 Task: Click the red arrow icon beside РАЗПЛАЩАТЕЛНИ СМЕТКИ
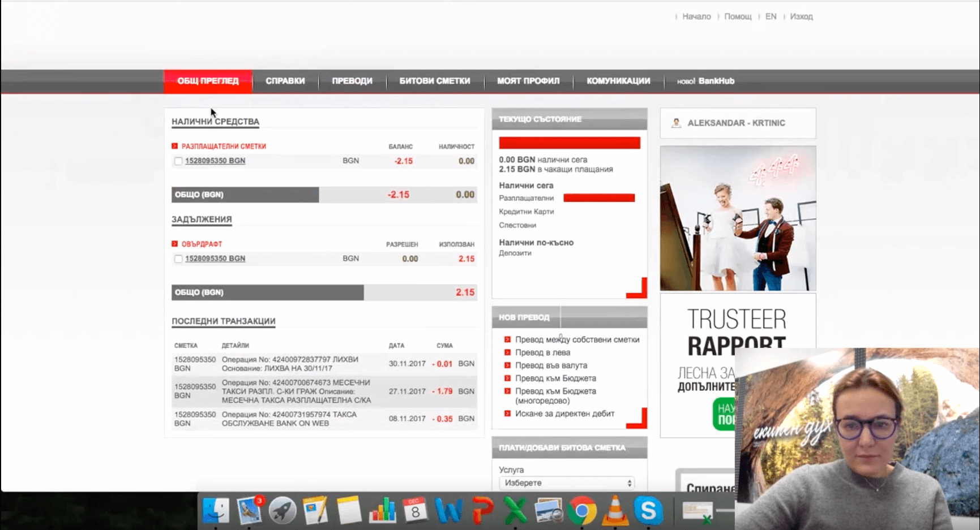click(x=174, y=145)
